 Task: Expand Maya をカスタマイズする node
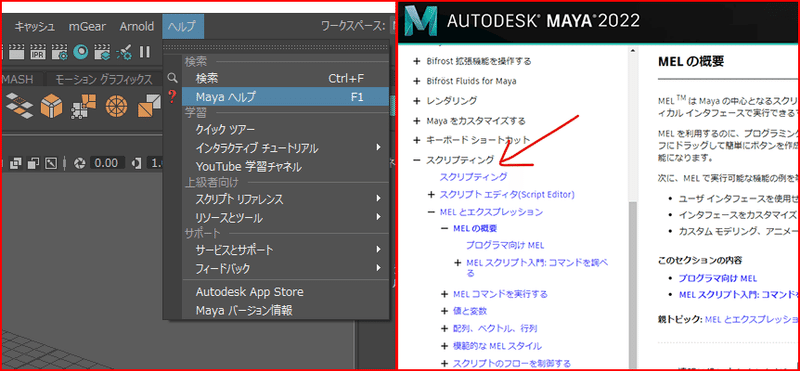coord(417,121)
